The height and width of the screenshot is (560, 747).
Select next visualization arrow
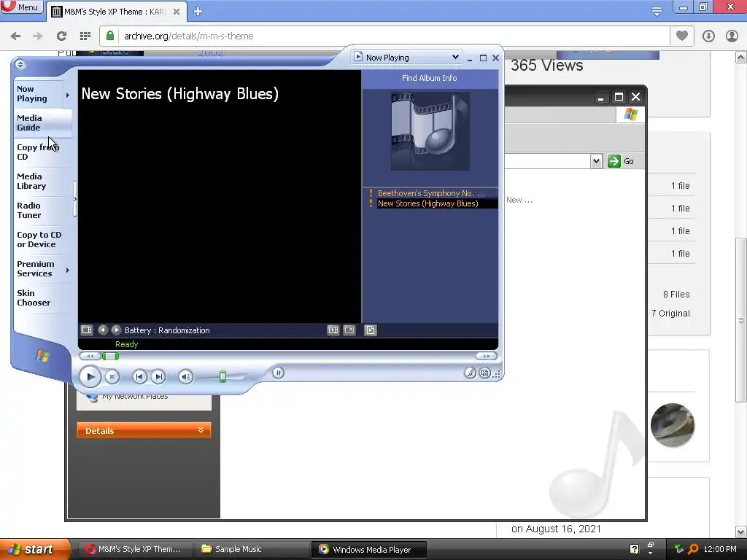coord(116,330)
